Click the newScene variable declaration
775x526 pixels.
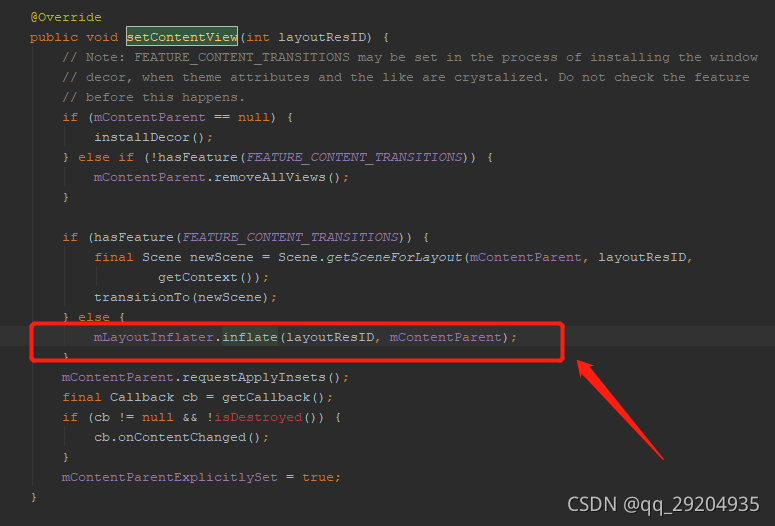(221, 257)
